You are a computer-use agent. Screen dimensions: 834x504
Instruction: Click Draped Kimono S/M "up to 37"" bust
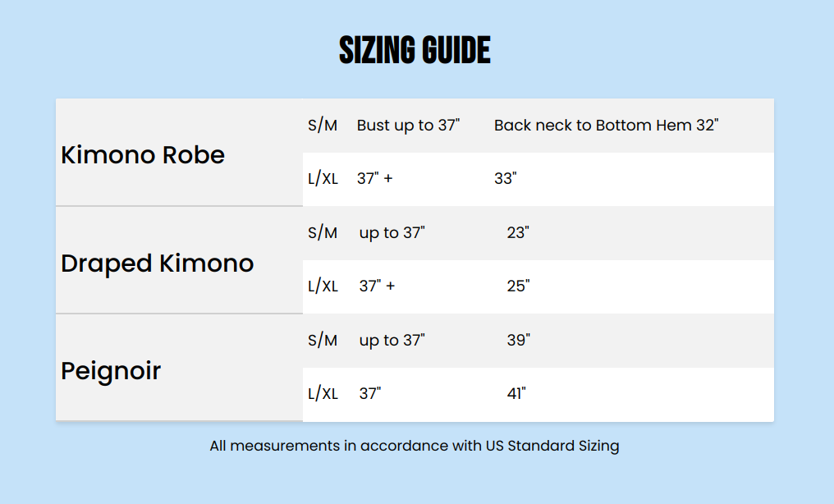click(392, 233)
